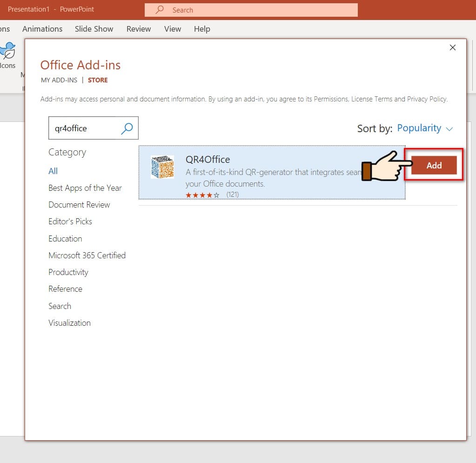Click the (121) review count
Image resolution: width=476 pixels, height=463 pixels.
tap(233, 195)
